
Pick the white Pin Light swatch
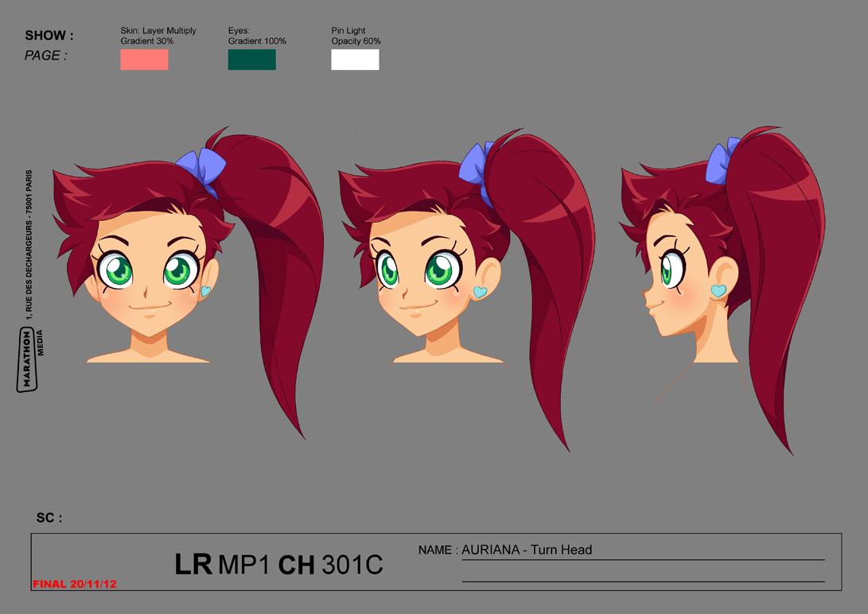[x=355, y=60]
